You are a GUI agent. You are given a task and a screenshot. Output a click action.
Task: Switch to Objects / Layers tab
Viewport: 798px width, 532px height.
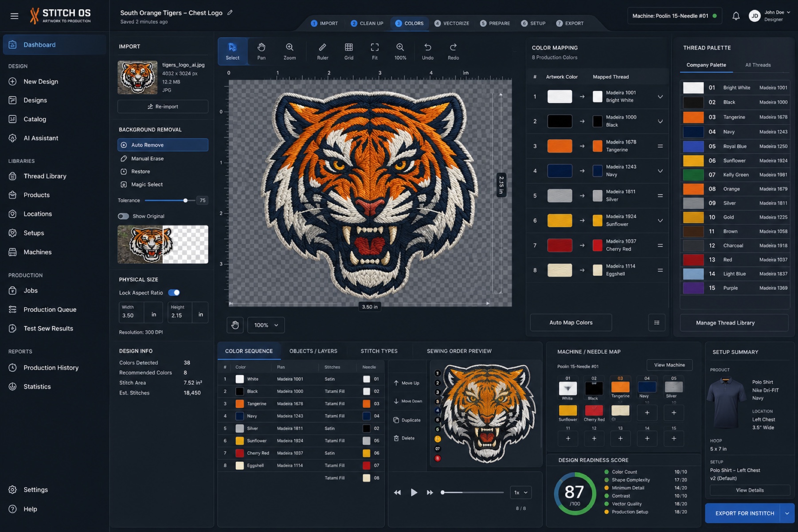pyautogui.click(x=313, y=351)
